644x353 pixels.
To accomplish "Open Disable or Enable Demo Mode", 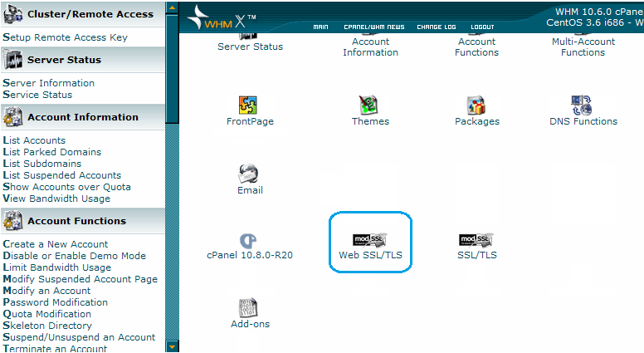I will (x=75, y=256).
